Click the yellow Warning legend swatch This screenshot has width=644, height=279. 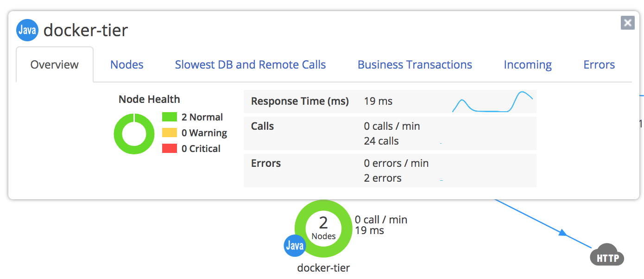(170, 133)
